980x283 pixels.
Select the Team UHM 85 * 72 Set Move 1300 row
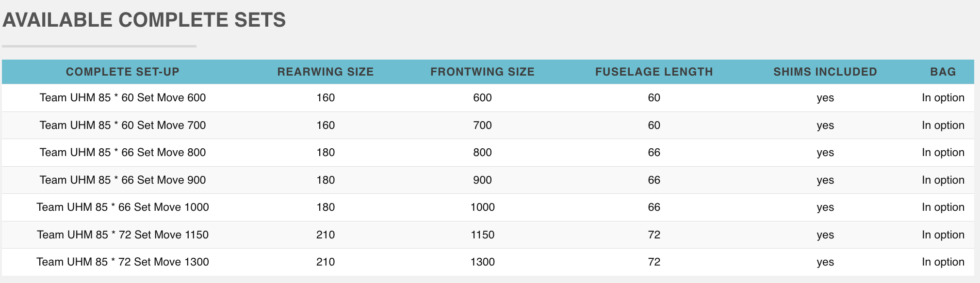click(488, 262)
